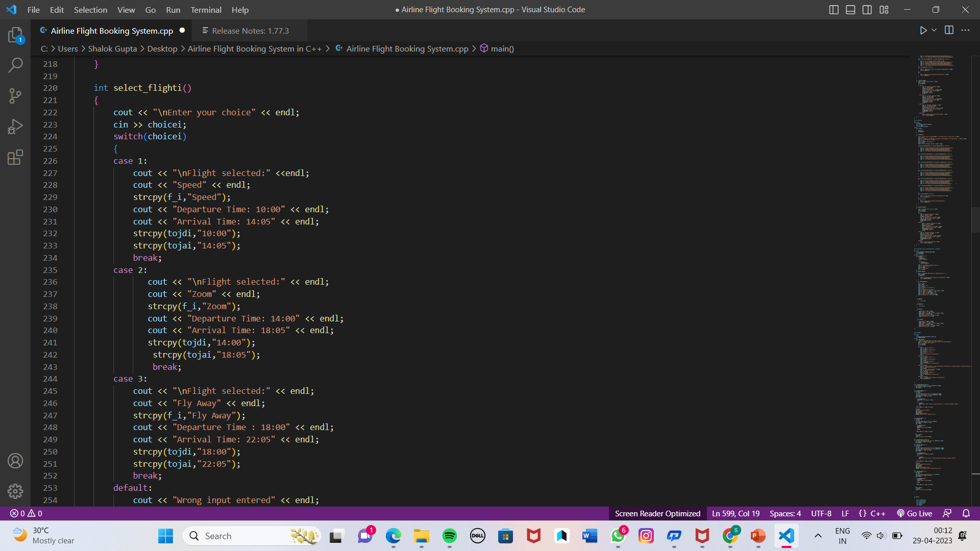Open the Search view in sidebar
Screen dimensions: 980x551
point(15,65)
